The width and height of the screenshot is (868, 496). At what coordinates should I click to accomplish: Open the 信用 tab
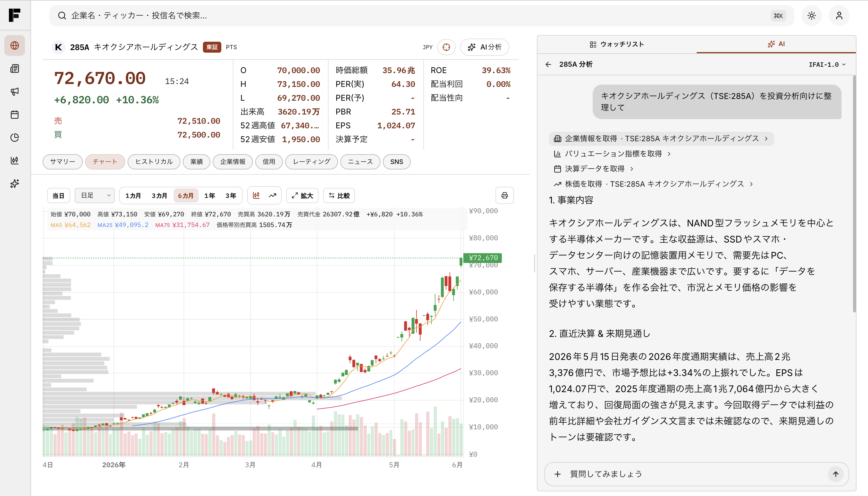269,161
